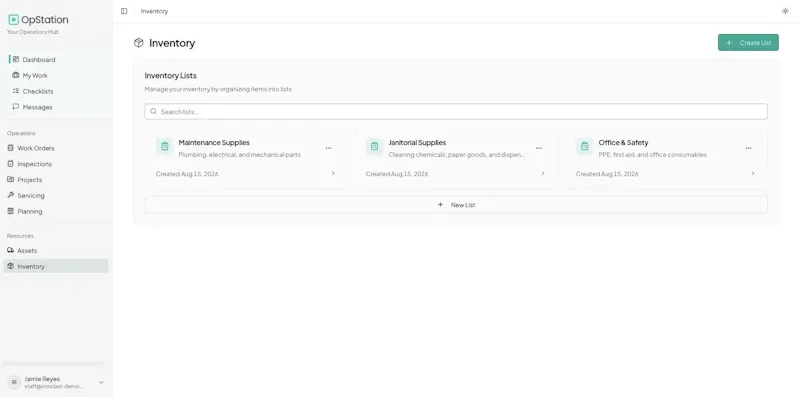Click the My Work briefcase icon
This screenshot has height=397, width=800.
click(x=16, y=75)
